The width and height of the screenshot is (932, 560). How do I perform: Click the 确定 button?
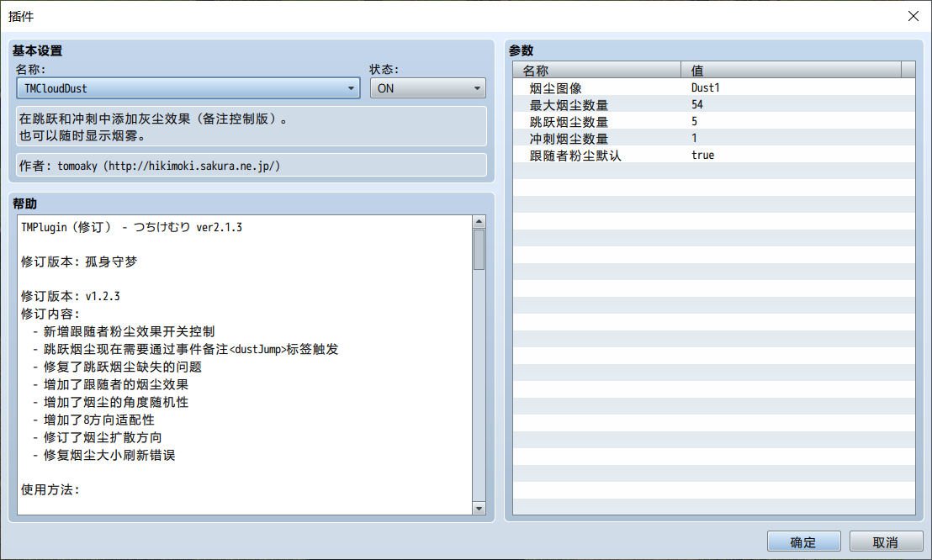[803, 542]
